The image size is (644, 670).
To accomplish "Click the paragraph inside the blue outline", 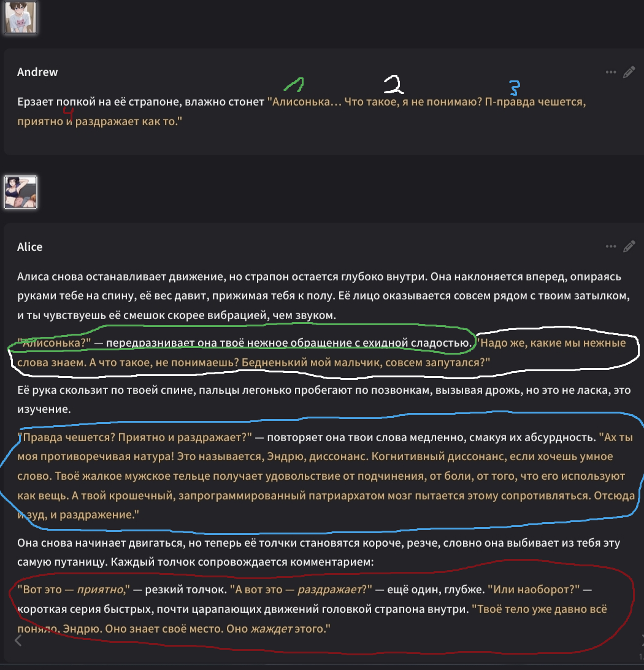I will pos(326,476).
